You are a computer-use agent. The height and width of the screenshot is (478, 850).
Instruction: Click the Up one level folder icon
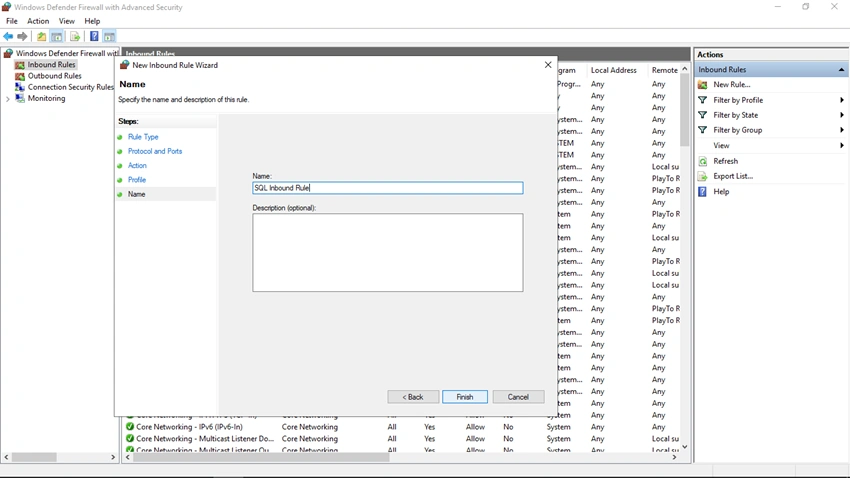click(41, 37)
